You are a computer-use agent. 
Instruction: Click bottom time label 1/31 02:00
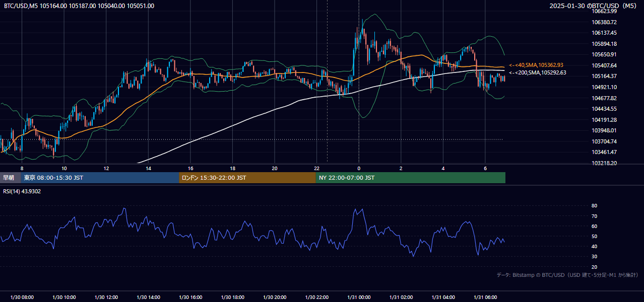pyautogui.click(x=401, y=297)
